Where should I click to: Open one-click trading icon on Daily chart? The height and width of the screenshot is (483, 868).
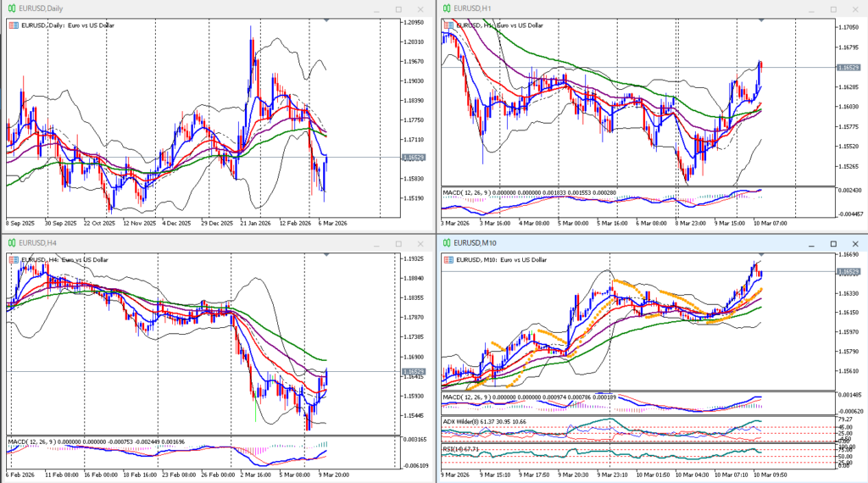pyautogui.click(x=13, y=25)
